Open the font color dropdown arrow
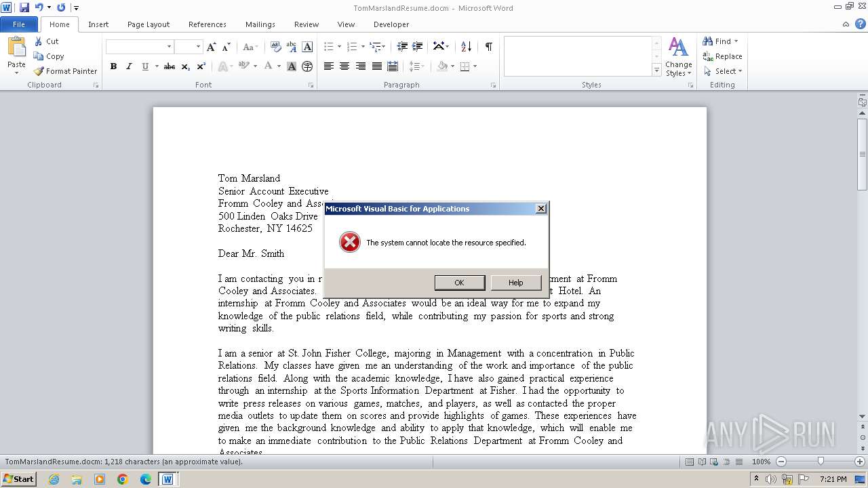The height and width of the screenshot is (488, 868). coord(279,66)
